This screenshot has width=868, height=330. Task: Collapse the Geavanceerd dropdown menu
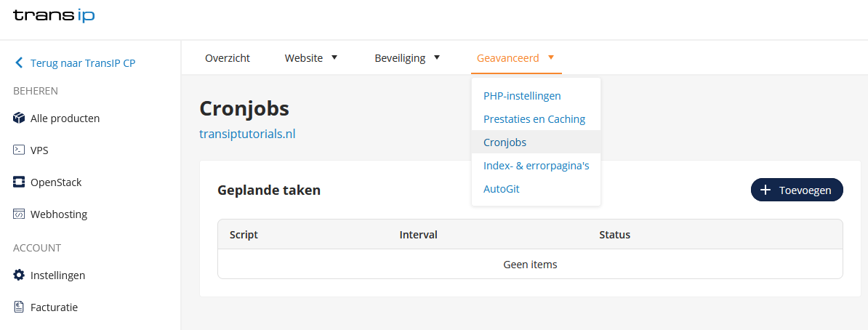tap(515, 58)
